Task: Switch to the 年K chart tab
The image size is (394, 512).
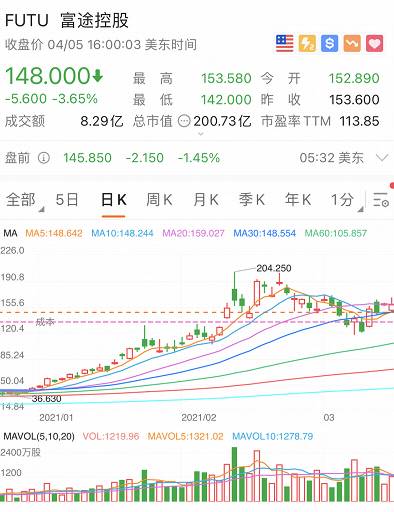Action: click(298, 200)
